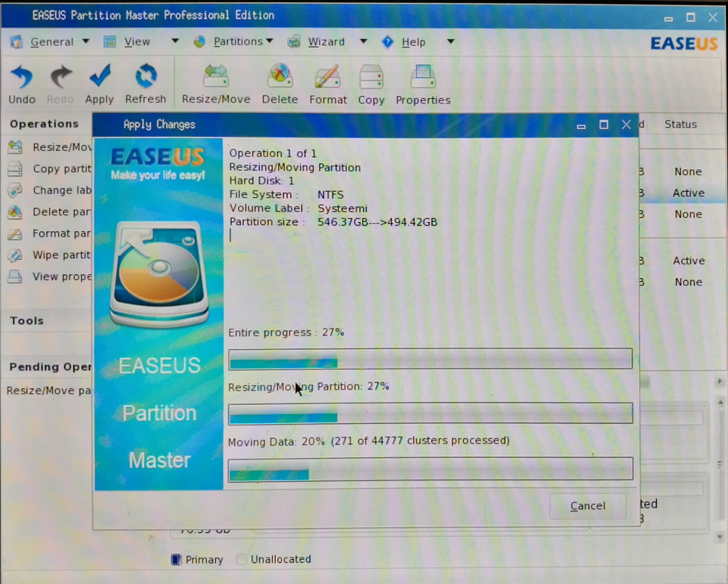Click the "Entire progress : 27%" label

tap(287, 332)
